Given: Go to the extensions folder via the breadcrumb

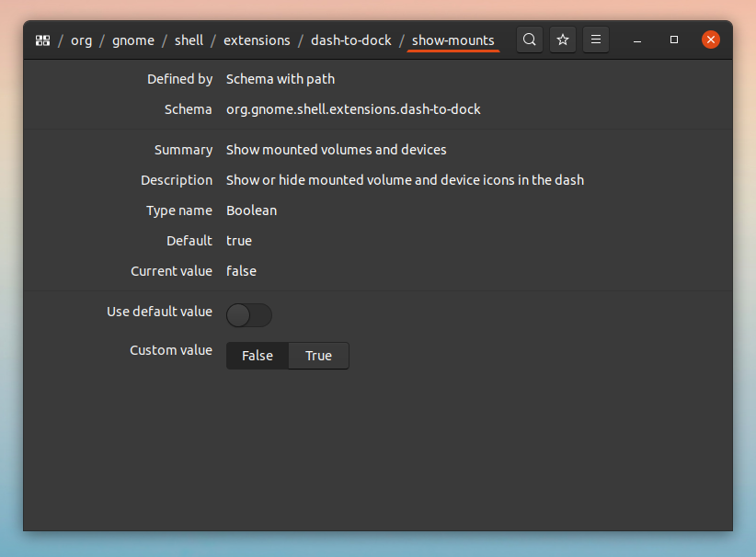Looking at the screenshot, I should pyautogui.click(x=257, y=40).
